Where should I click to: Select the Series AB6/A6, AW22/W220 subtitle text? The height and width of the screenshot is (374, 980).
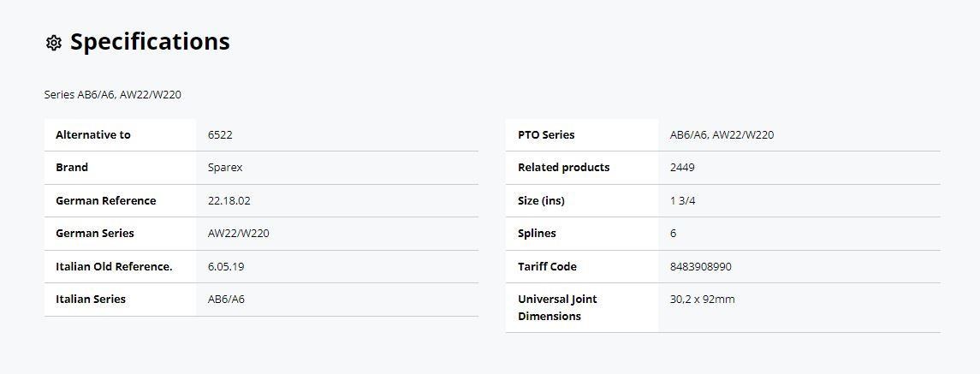[113, 95]
